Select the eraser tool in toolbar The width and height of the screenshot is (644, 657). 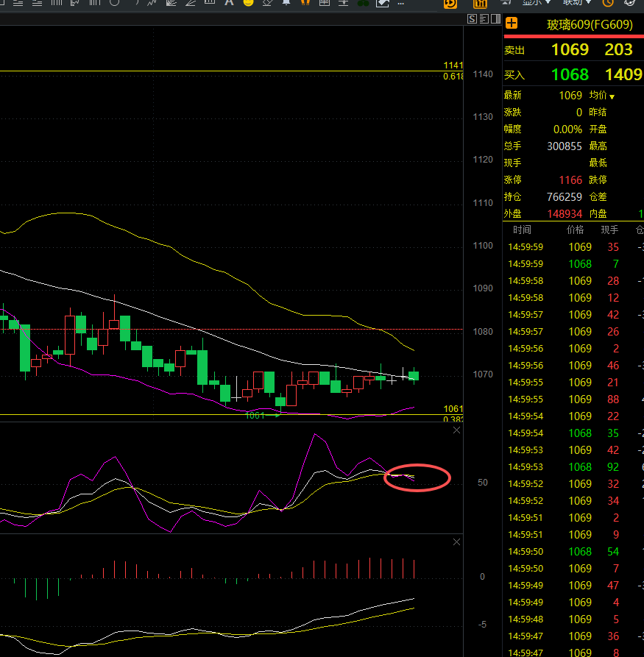click(x=268, y=3)
